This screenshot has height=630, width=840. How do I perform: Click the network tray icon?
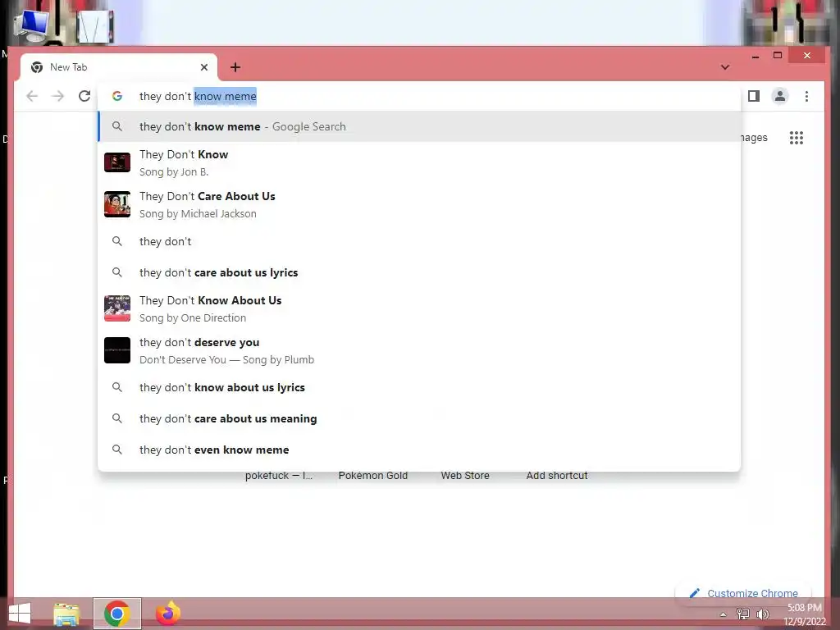tap(743, 614)
